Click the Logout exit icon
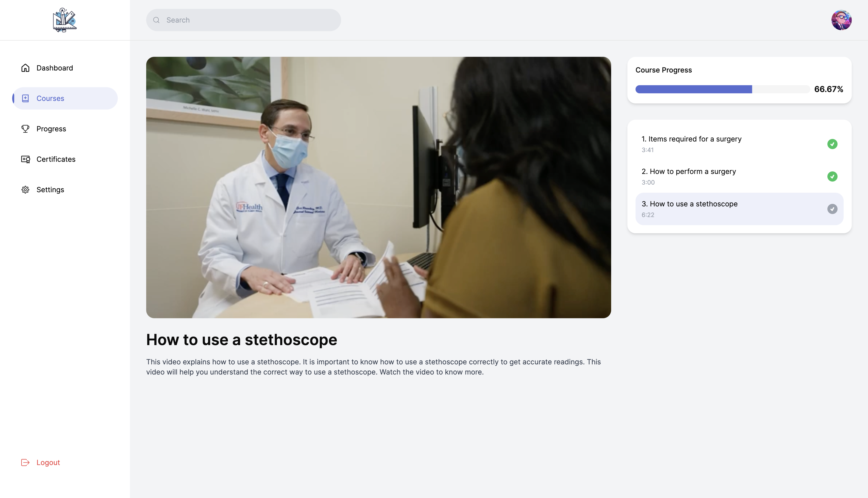The width and height of the screenshot is (868, 498). tap(25, 463)
